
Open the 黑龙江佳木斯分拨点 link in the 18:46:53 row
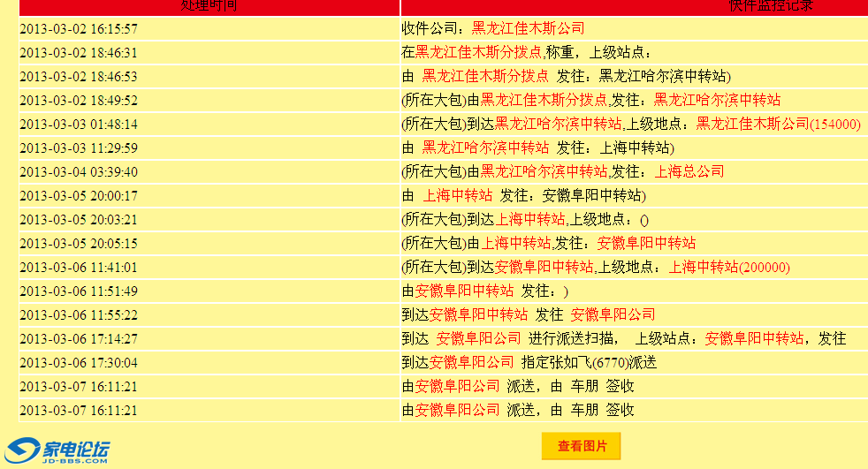point(485,76)
